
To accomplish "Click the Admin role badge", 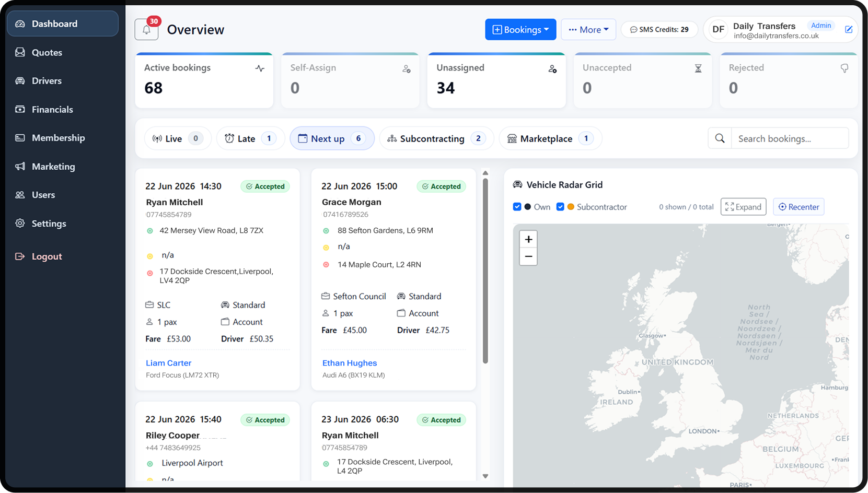I will [821, 26].
